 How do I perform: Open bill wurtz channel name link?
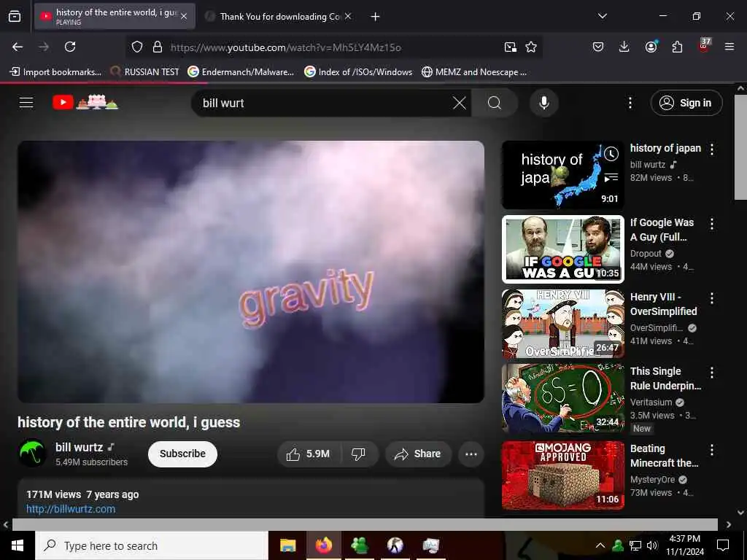coord(79,448)
